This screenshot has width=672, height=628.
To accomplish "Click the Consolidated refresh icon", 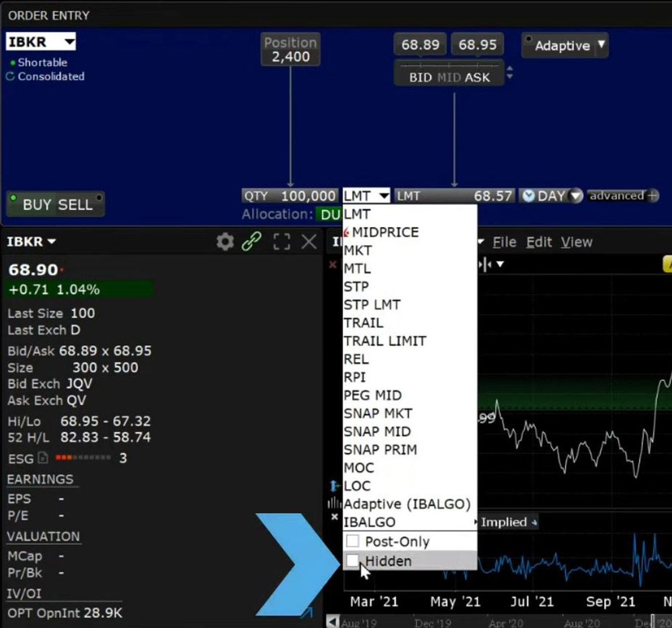I will coord(10,77).
